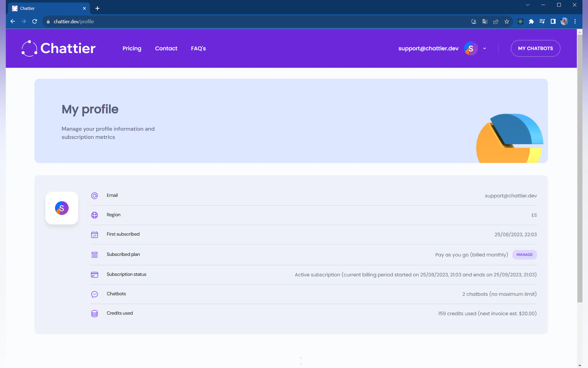Viewport: 588px width, 368px height.
Task: Click the Email at-sign icon
Action: pyautogui.click(x=94, y=196)
